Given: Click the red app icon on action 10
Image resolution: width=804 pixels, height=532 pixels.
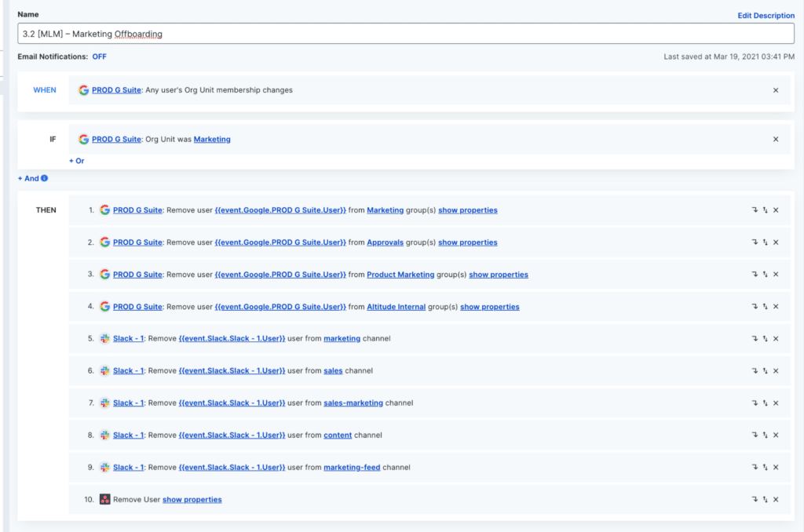Looking at the screenshot, I should click(x=104, y=499).
